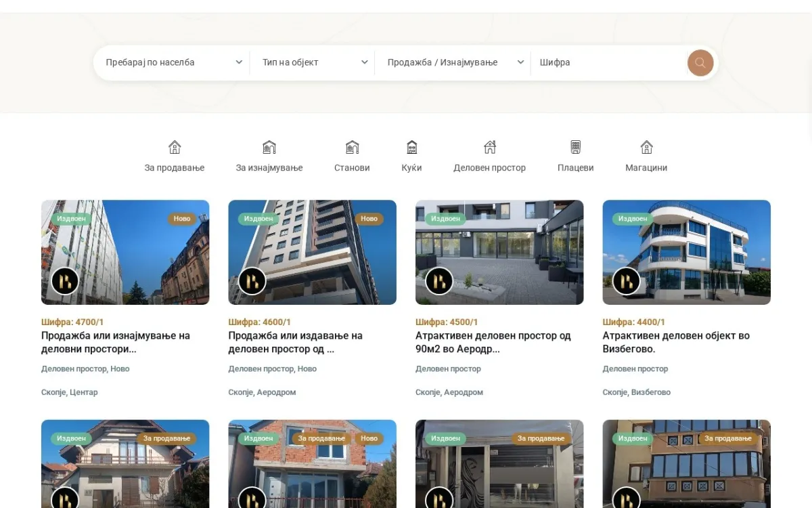View photo of listing 4500/1
The width and height of the screenshot is (812, 508).
pyautogui.click(x=499, y=252)
